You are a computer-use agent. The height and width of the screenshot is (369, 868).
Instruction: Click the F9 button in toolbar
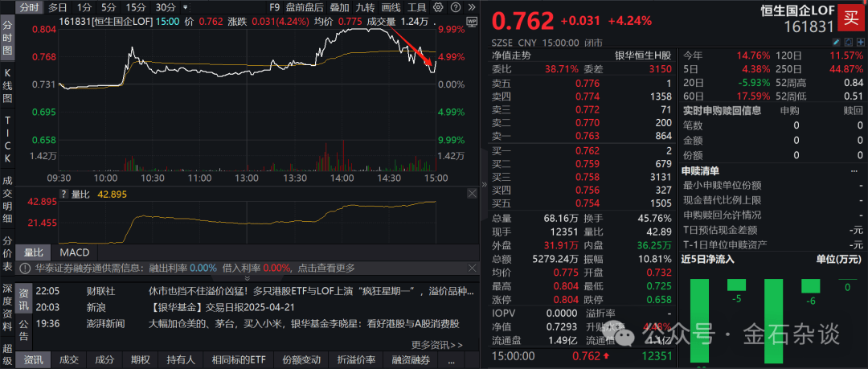point(274,7)
